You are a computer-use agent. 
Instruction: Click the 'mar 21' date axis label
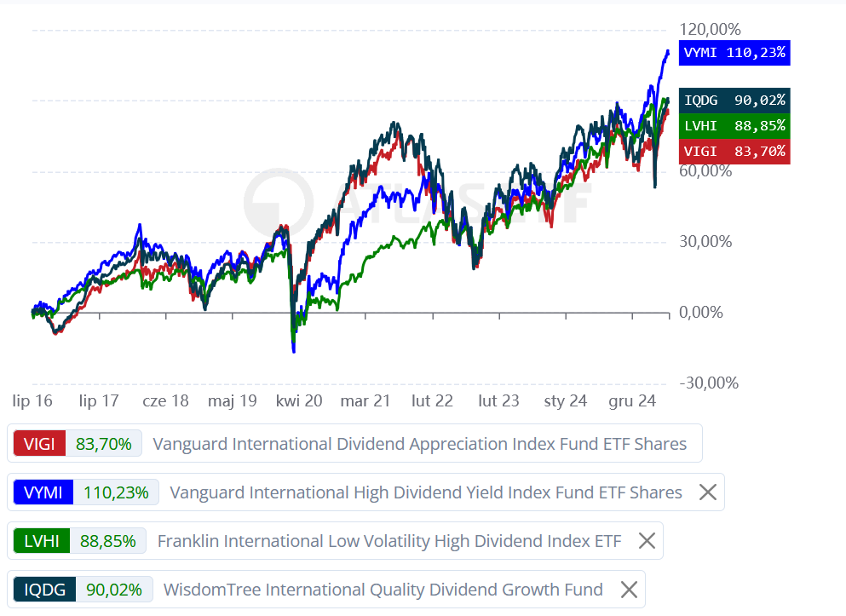(x=365, y=400)
